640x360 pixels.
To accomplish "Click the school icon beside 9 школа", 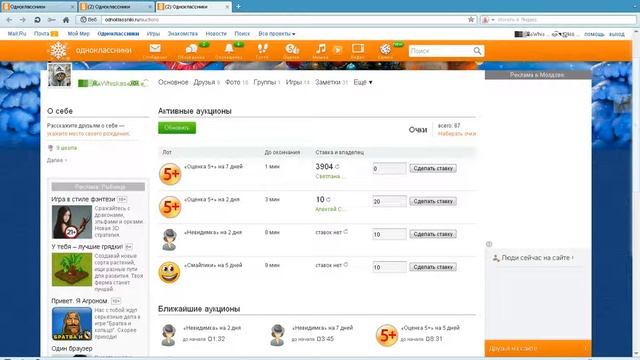I will point(50,148).
